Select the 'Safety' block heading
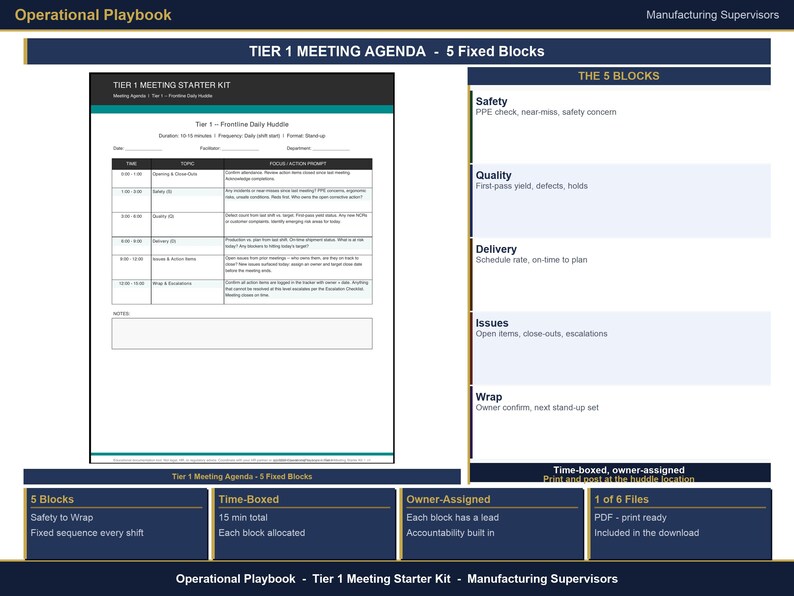 tap(491, 101)
